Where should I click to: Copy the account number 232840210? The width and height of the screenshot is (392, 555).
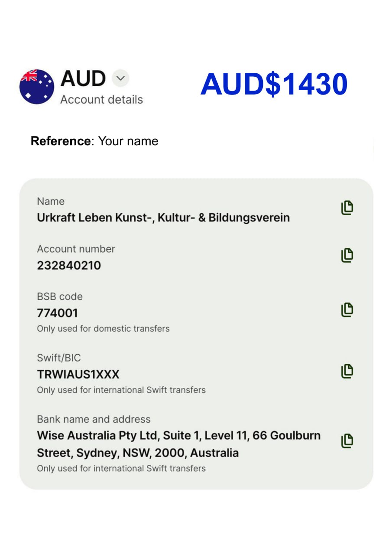347,255
